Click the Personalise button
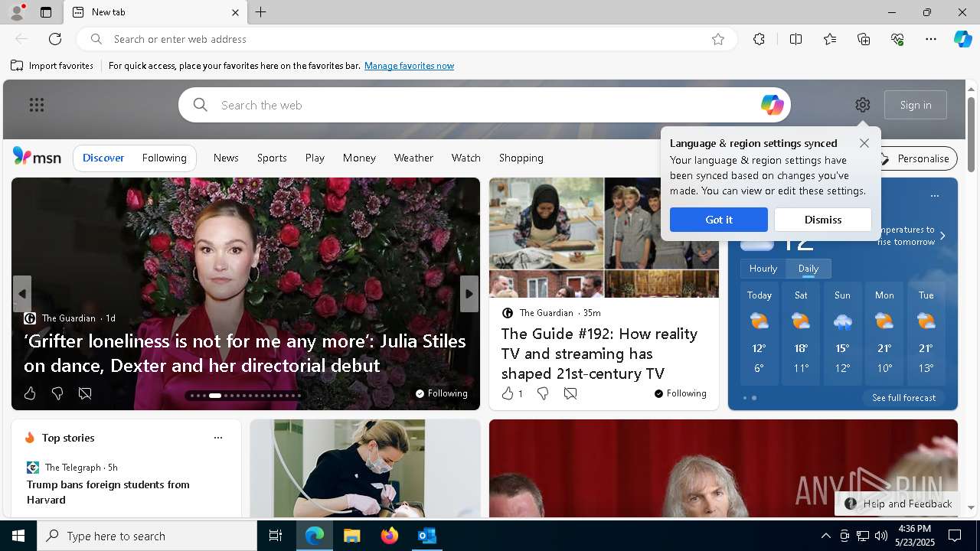This screenshot has height=551, width=980. point(916,158)
